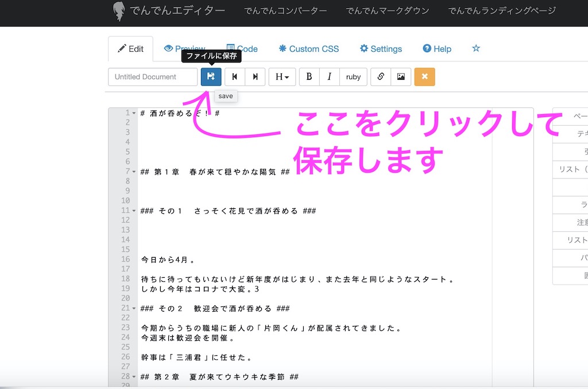
Task: Apply italic formatting
Action: coord(329,77)
